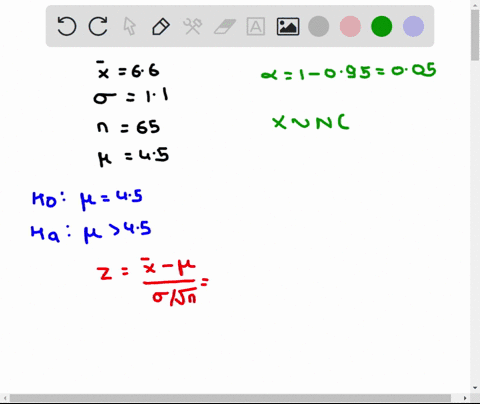Click the horizontal scrollbar left arrow

tap(5, 398)
